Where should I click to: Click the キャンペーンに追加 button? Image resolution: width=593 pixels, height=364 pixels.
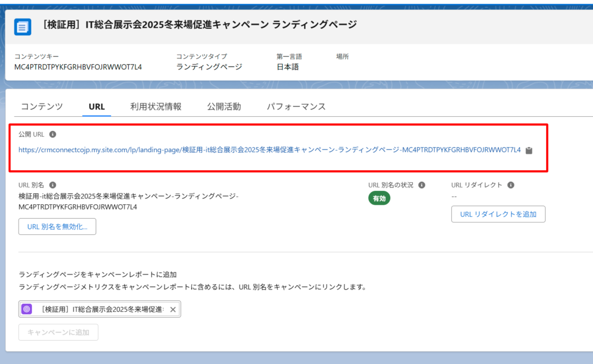[58, 332]
